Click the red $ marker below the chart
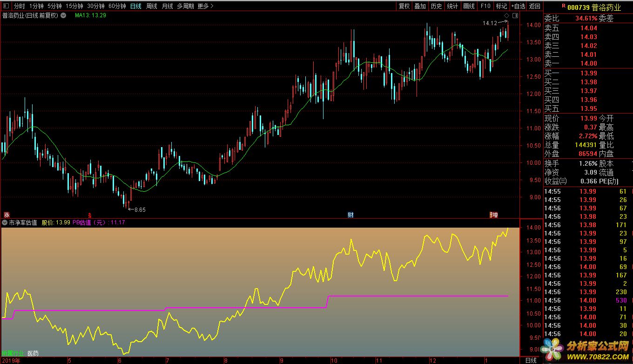 (x=90, y=215)
